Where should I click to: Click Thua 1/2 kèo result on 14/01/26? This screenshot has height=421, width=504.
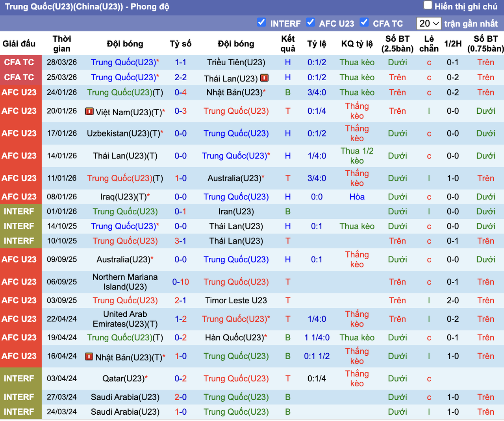tap(357, 156)
